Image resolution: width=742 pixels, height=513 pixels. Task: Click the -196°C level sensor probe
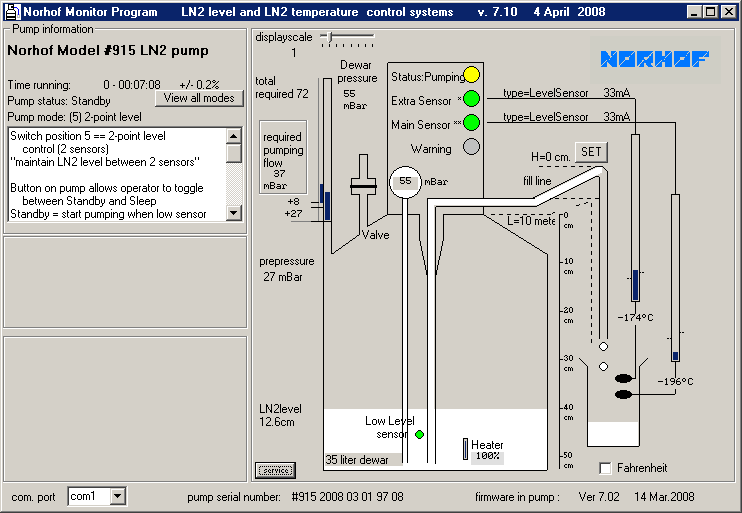[x=675, y=278]
